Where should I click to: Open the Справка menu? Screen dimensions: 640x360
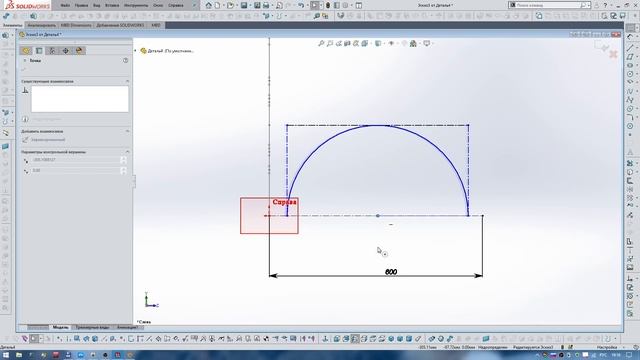[x=176, y=5]
